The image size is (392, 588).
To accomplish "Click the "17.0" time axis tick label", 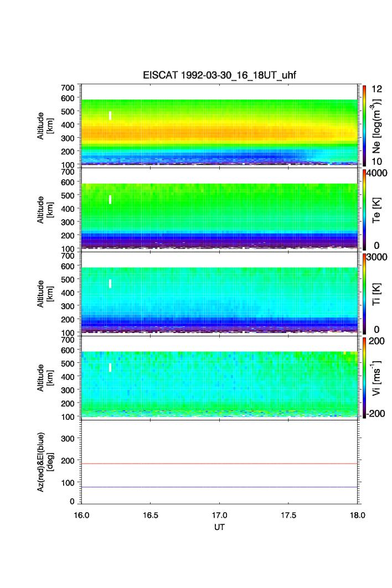I will tap(219, 515).
